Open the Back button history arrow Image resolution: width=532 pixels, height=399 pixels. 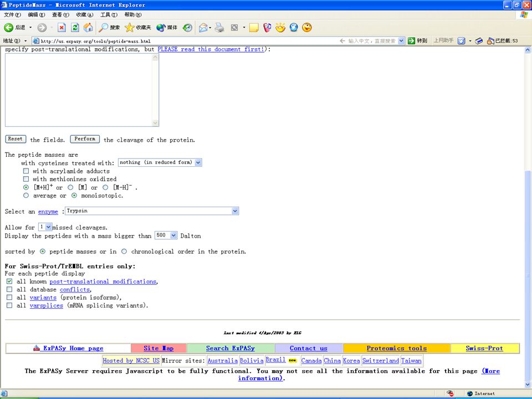[x=30, y=28]
